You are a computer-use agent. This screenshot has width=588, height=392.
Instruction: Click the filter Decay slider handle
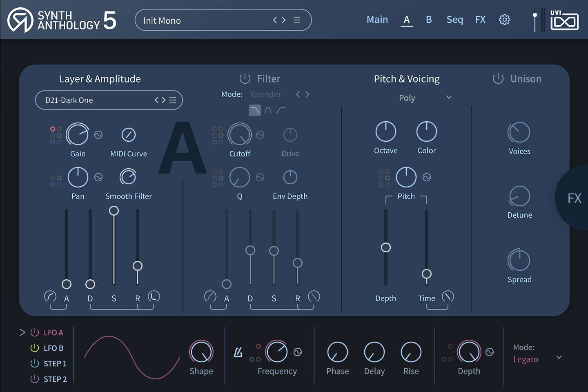(250, 250)
